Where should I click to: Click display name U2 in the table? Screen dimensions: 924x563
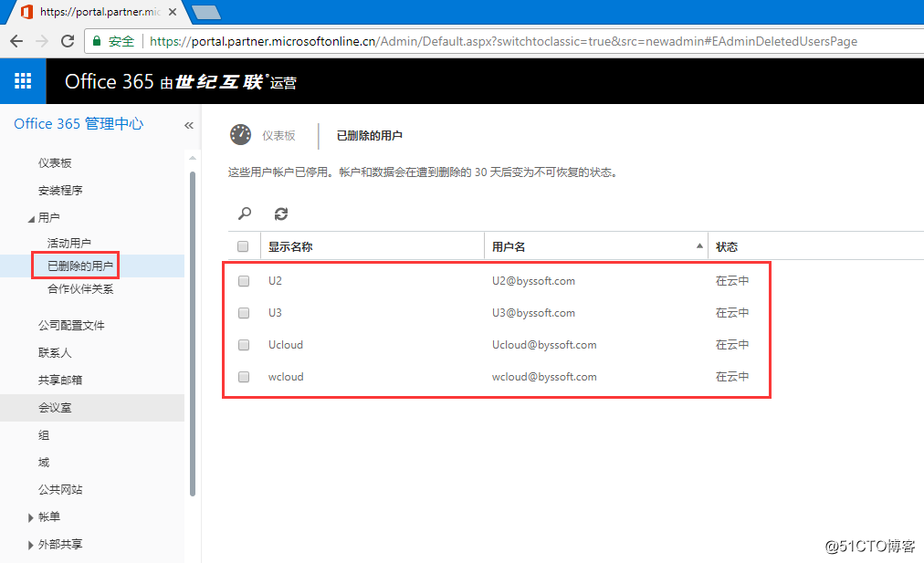(x=275, y=281)
